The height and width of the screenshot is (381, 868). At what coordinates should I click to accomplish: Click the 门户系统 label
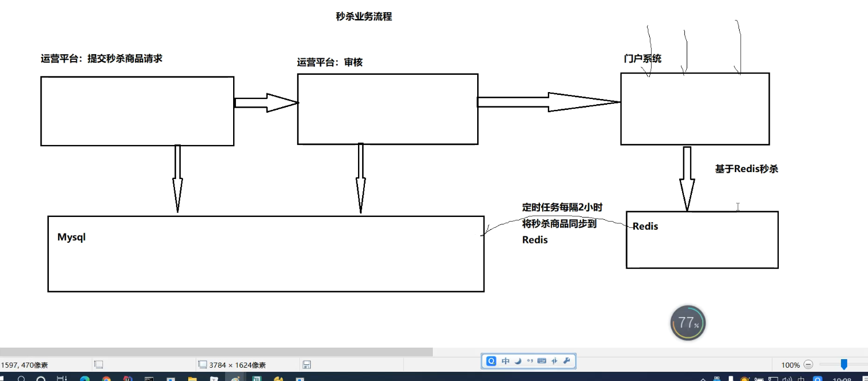pos(642,58)
